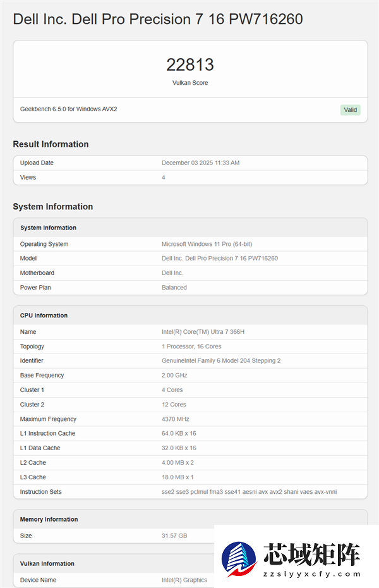Image resolution: width=379 pixels, height=588 pixels.
Task: Click the zzslyyxcfy.com watermark URL
Action: click(x=313, y=574)
